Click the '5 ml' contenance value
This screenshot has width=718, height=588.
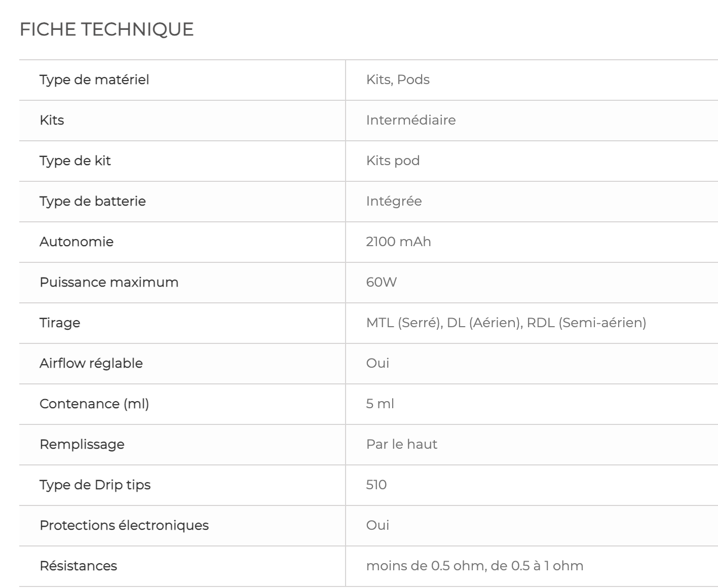click(x=380, y=404)
